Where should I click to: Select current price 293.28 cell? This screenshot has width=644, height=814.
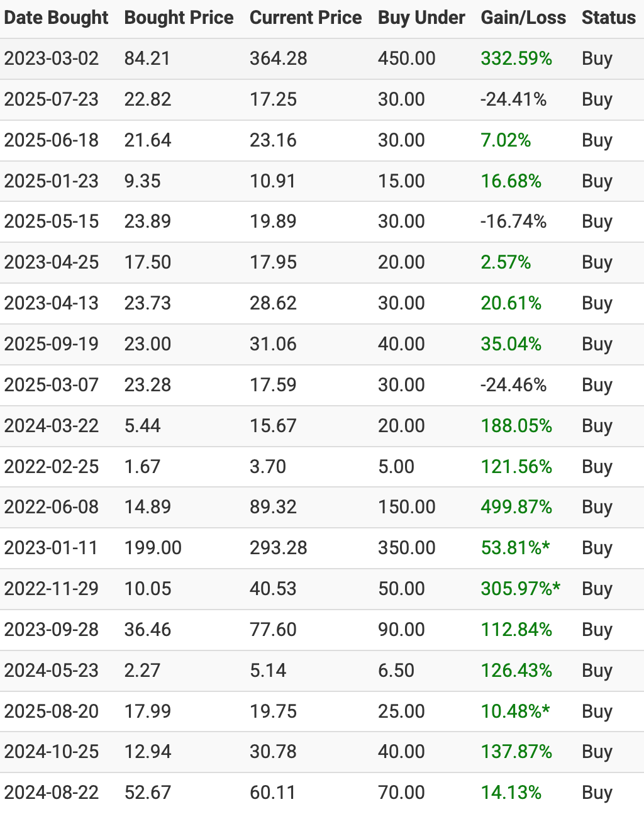tap(278, 548)
